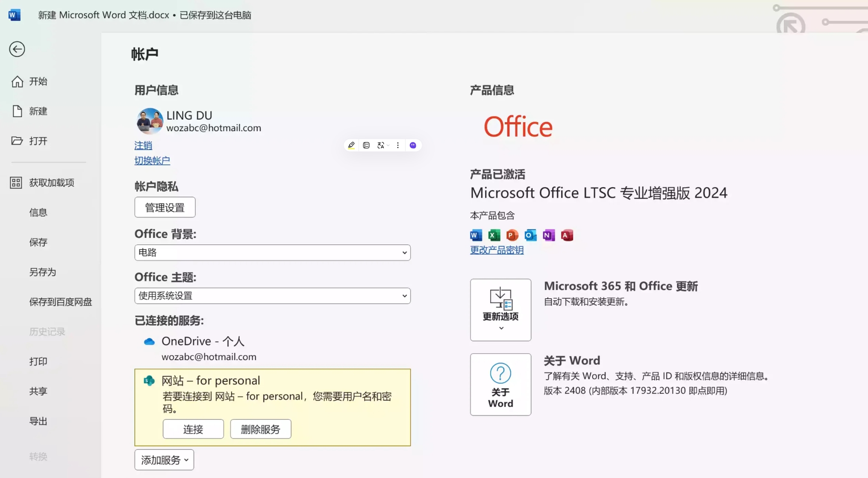This screenshot has width=868, height=478.
Task: Click the 注销 link
Action: (x=143, y=145)
